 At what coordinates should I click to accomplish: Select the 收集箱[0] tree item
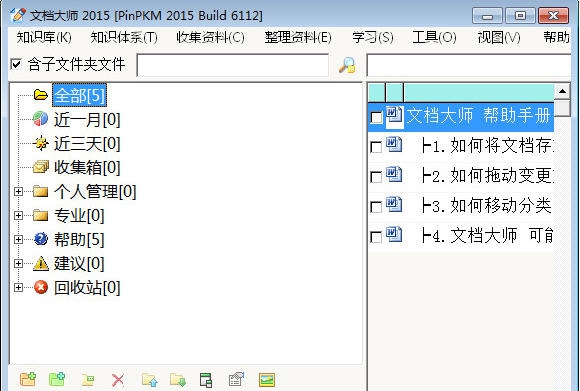click(87, 168)
